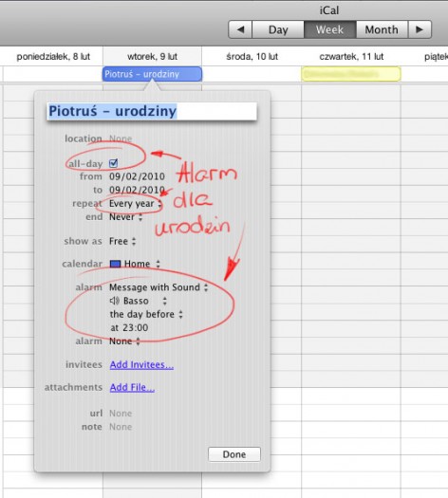Select the yellow event on czwartek 11 lut
The width and height of the screenshot is (448, 498).
(x=351, y=74)
